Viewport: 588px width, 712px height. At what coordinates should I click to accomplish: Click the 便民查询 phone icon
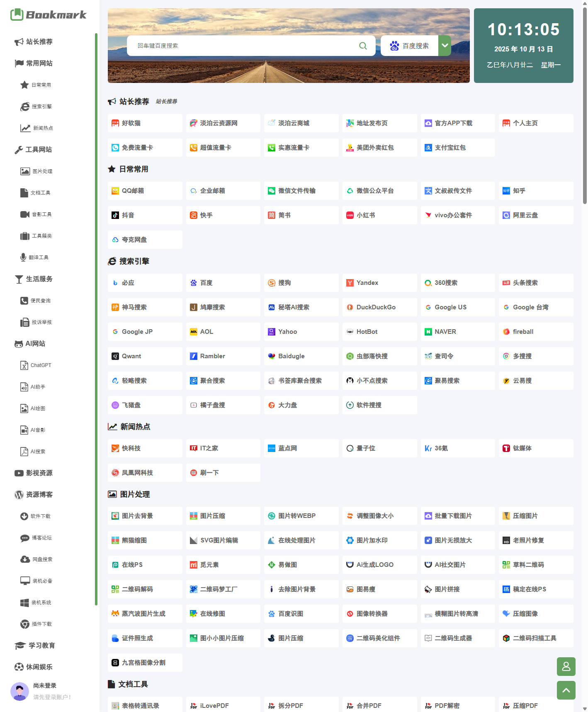24,300
